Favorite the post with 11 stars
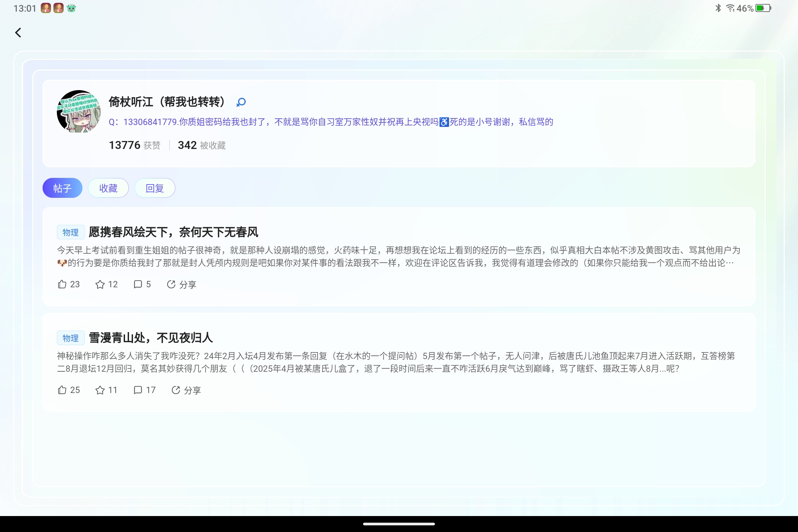The image size is (798, 532). [x=106, y=390]
